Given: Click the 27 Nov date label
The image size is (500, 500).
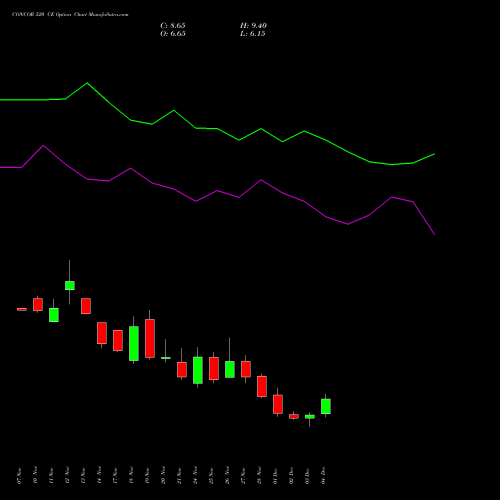Looking at the screenshot, I should coord(243,475).
